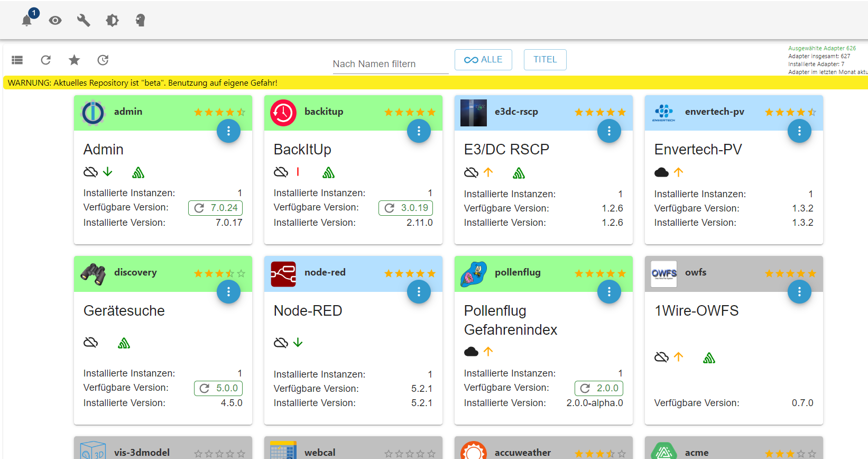Refresh the adapter list
This screenshot has width=868, height=459.
coord(46,60)
